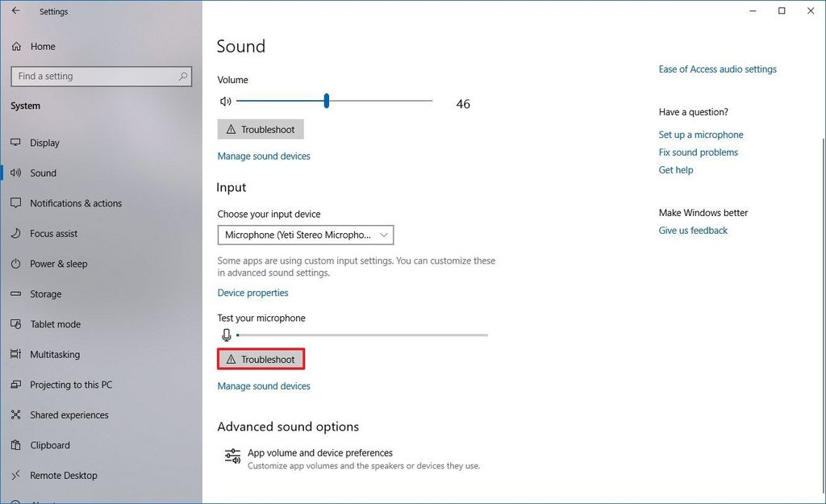Adjust the Volume slider handle

(326, 101)
